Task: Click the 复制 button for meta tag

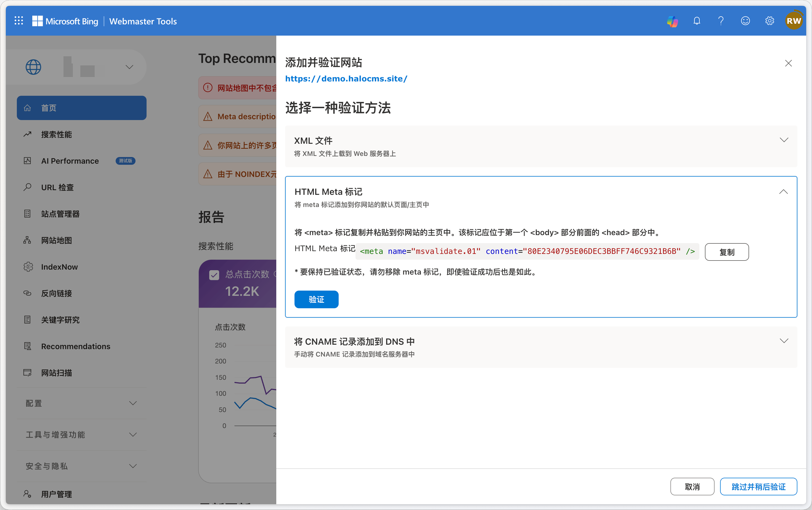Action: (727, 252)
